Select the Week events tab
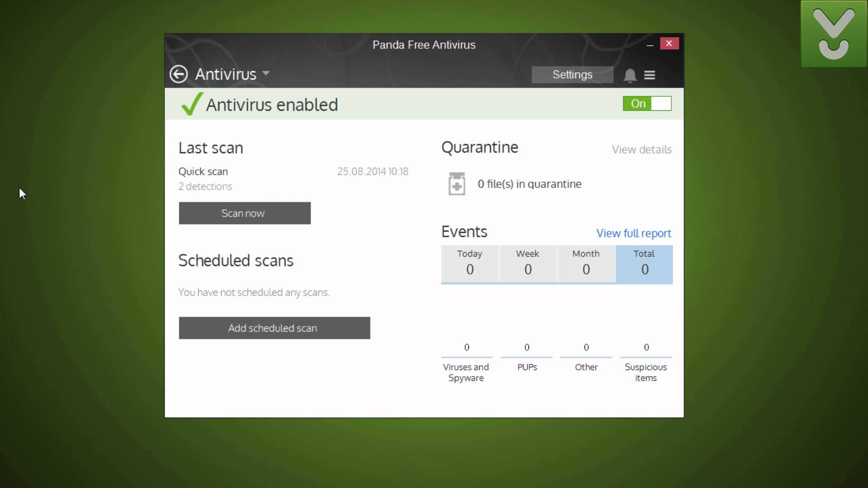Screen dimensions: 868x488 [x=528, y=264]
